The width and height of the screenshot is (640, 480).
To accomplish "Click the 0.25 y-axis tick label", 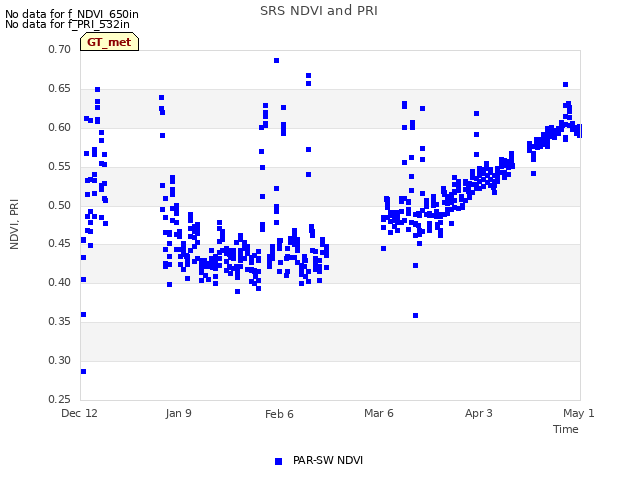I will click(60, 399).
